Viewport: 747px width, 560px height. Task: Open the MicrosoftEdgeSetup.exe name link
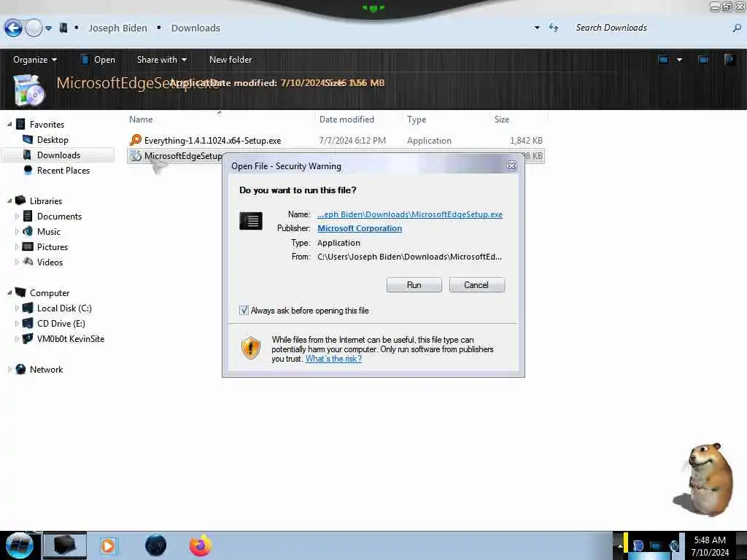click(410, 214)
